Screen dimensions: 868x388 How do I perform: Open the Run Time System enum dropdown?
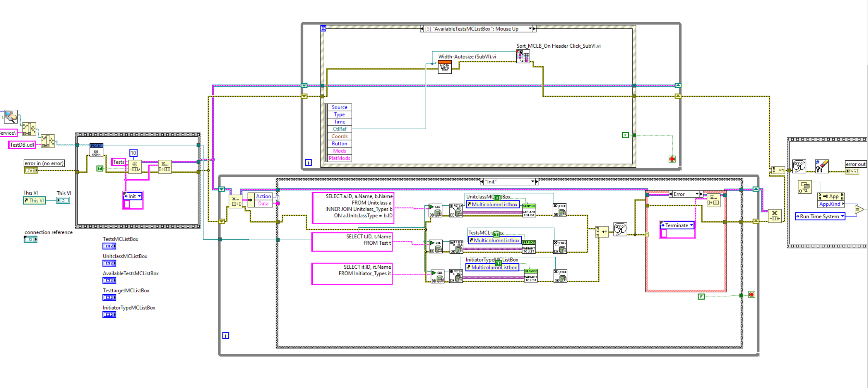coord(842,216)
